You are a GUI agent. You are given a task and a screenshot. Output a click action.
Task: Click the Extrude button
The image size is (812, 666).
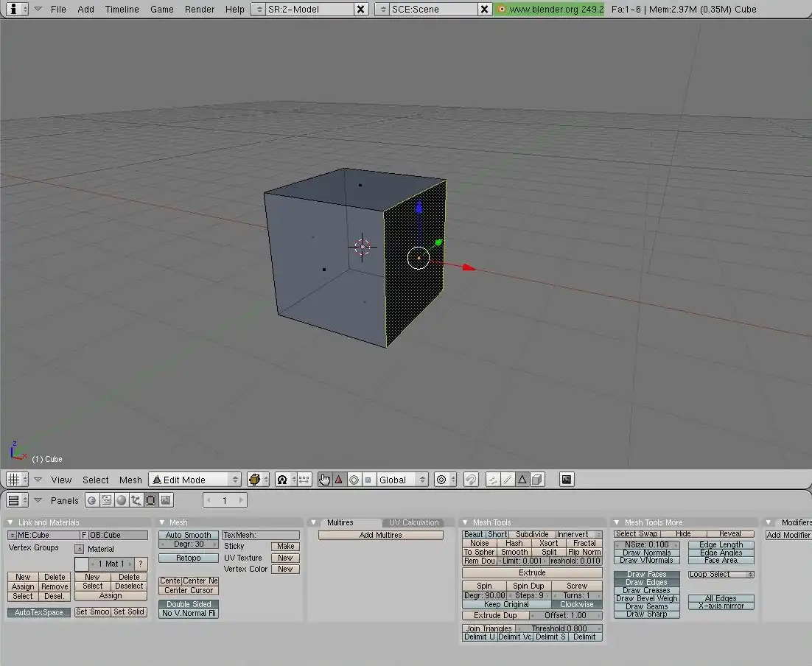tap(532, 572)
